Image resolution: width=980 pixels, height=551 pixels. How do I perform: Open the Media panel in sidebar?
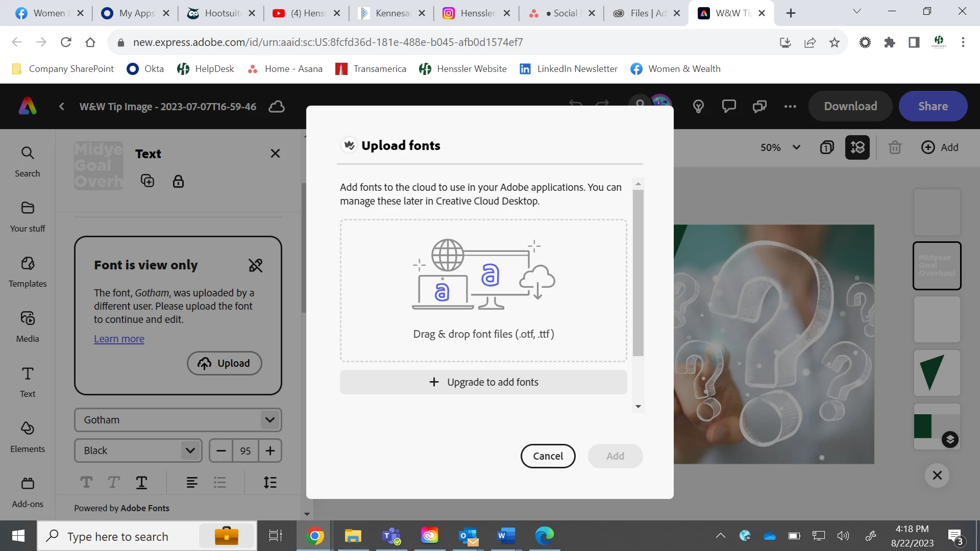tap(28, 326)
